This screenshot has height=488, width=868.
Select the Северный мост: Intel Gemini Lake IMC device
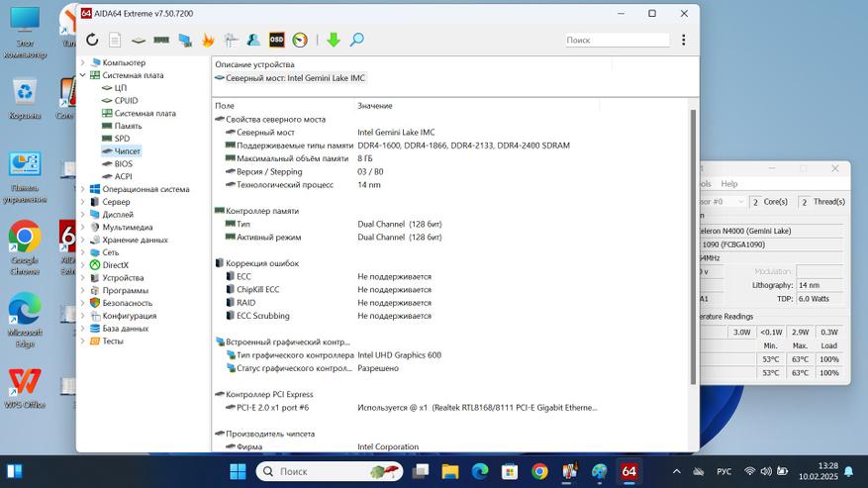290,78
